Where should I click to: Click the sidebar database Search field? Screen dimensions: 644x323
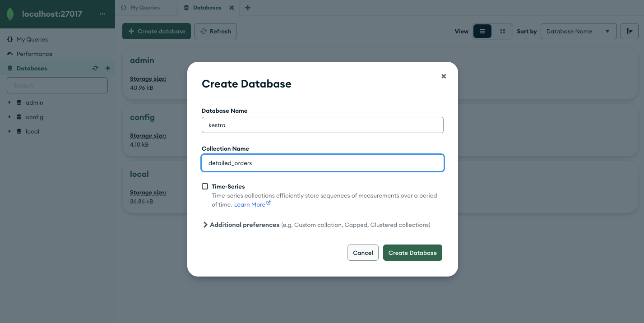(57, 85)
